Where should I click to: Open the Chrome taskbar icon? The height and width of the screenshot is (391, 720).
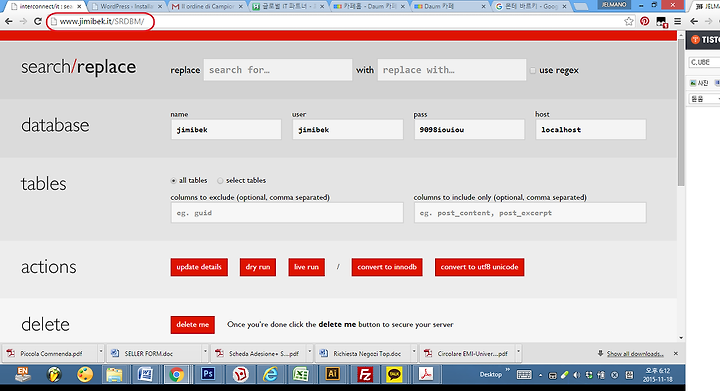pyautogui.click(x=176, y=374)
